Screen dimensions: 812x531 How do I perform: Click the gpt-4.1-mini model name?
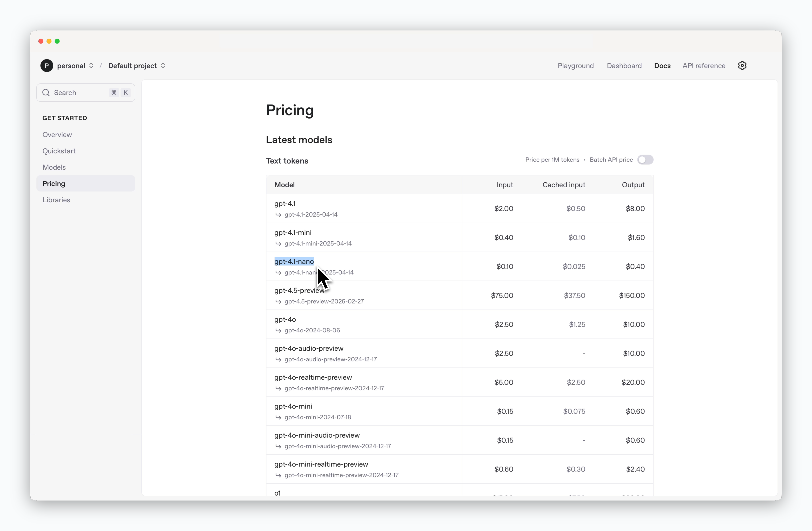click(x=293, y=233)
